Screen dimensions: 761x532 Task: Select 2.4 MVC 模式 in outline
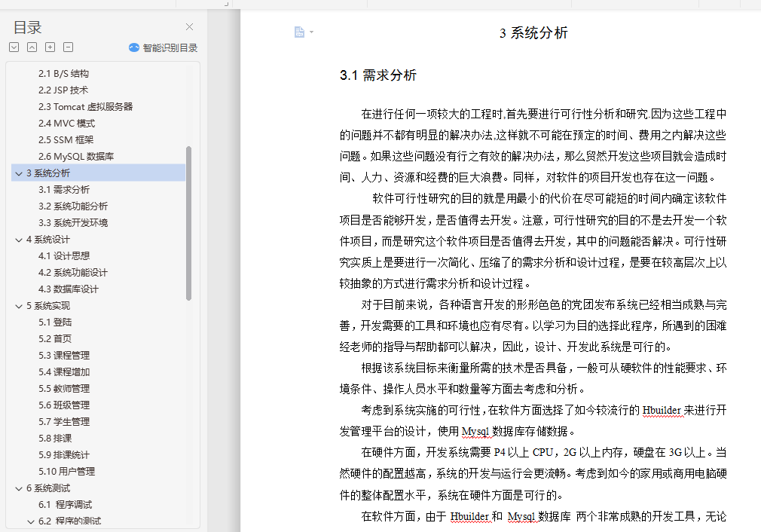[x=66, y=124]
